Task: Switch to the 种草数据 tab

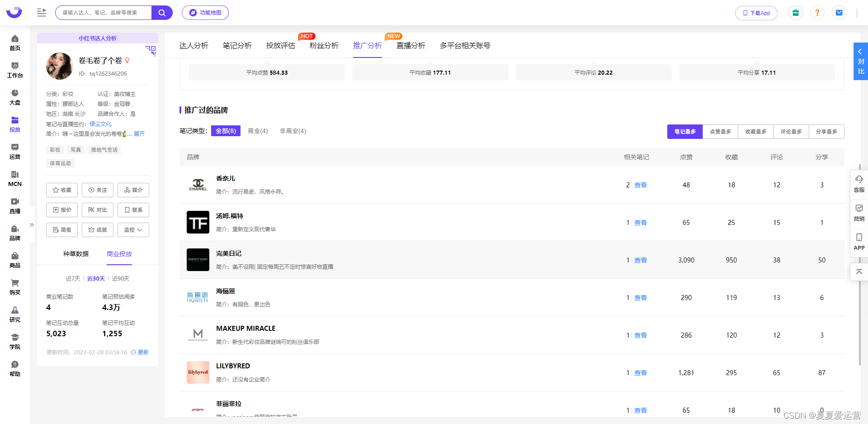Action: coord(76,254)
